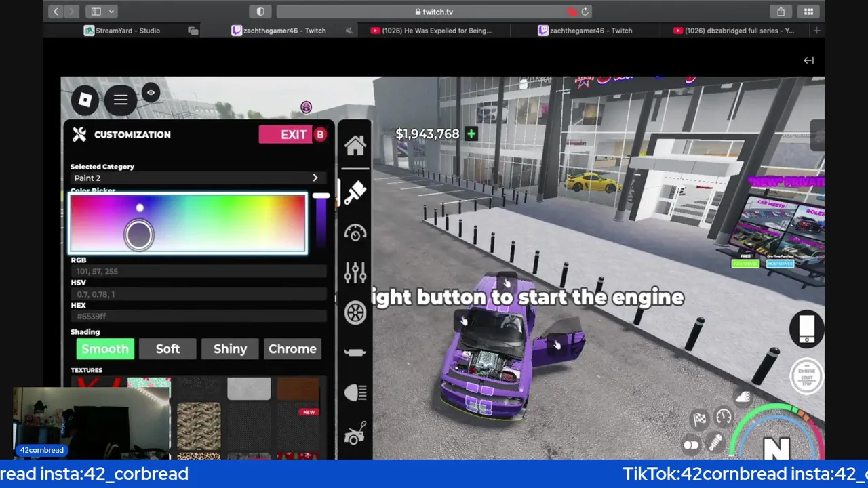Toggle the burnout tire smoke icon
Viewport: 868px width, 488px height.
coord(744,396)
